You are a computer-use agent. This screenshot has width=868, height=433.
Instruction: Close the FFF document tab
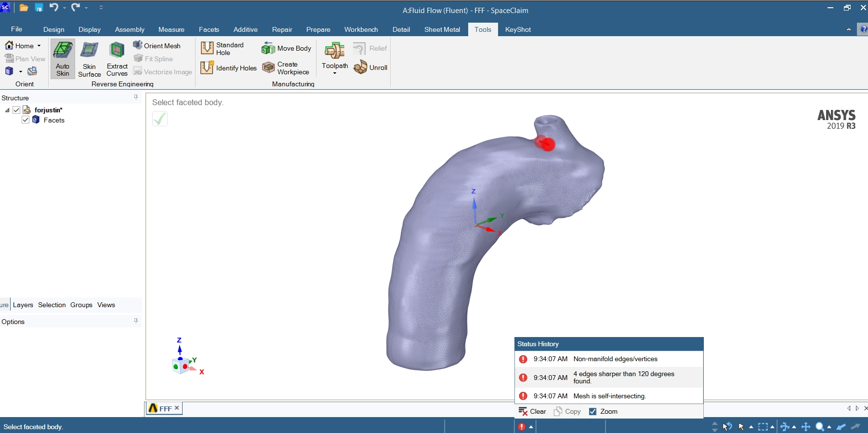pos(177,408)
